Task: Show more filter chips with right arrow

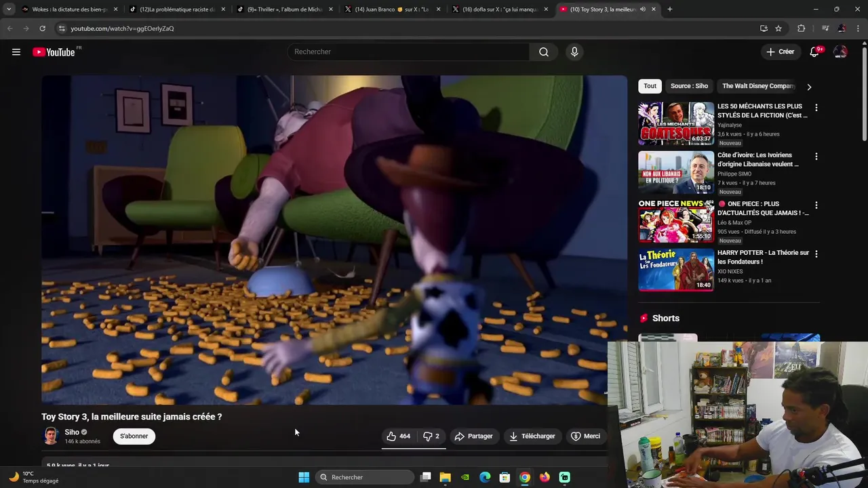Action: coord(809,87)
